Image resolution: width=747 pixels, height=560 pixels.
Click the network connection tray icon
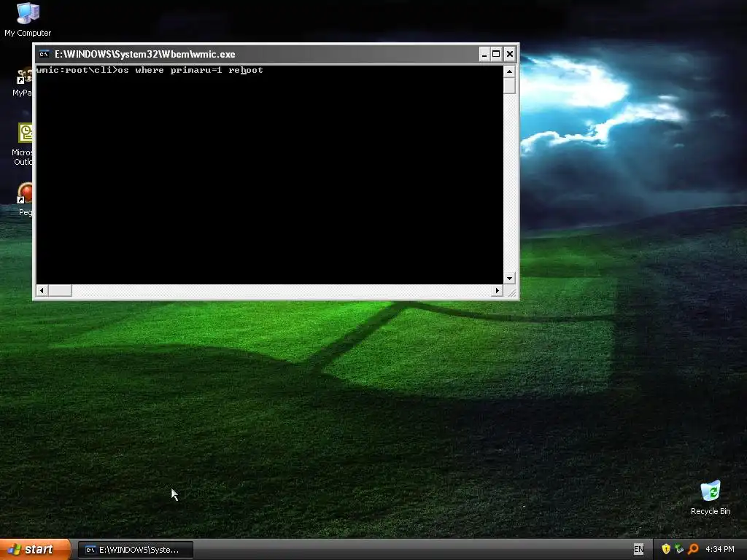coord(679,549)
